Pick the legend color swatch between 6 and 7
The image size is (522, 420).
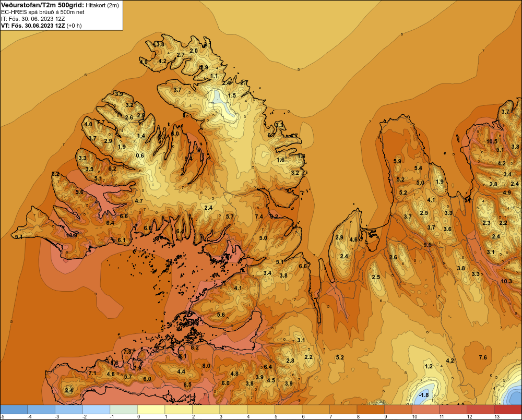point(316,409)
